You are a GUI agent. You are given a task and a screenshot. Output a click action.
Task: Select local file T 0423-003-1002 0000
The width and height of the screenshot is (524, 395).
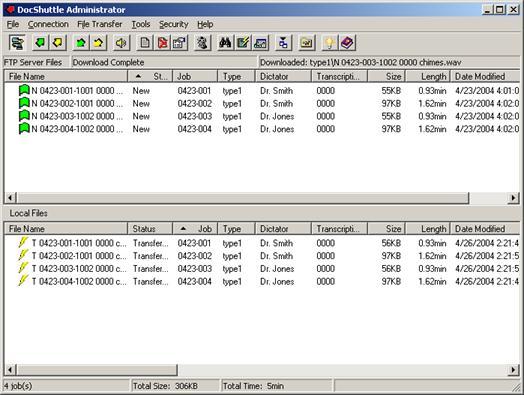tap(79, 268)
